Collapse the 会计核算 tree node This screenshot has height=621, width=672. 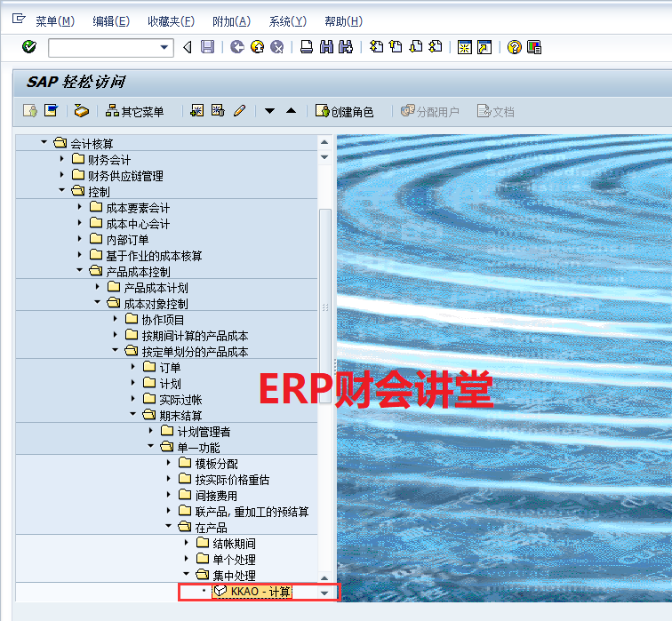pos(43,143)
